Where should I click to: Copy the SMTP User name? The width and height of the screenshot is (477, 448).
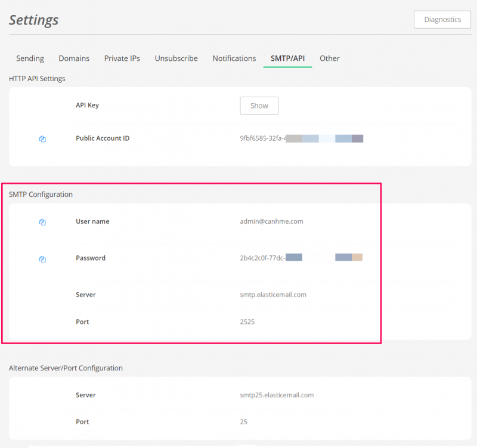pos(42,222)
